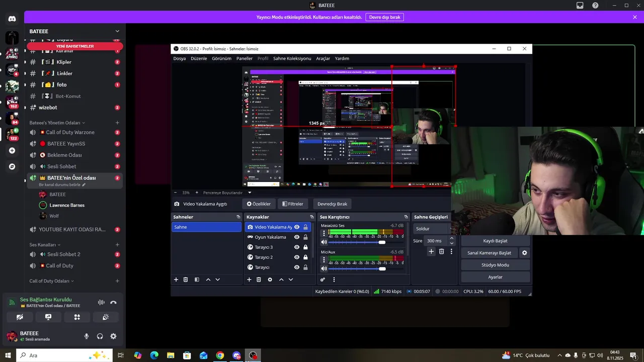Open Sahne Koleksiyonu menu

(292, 58)
